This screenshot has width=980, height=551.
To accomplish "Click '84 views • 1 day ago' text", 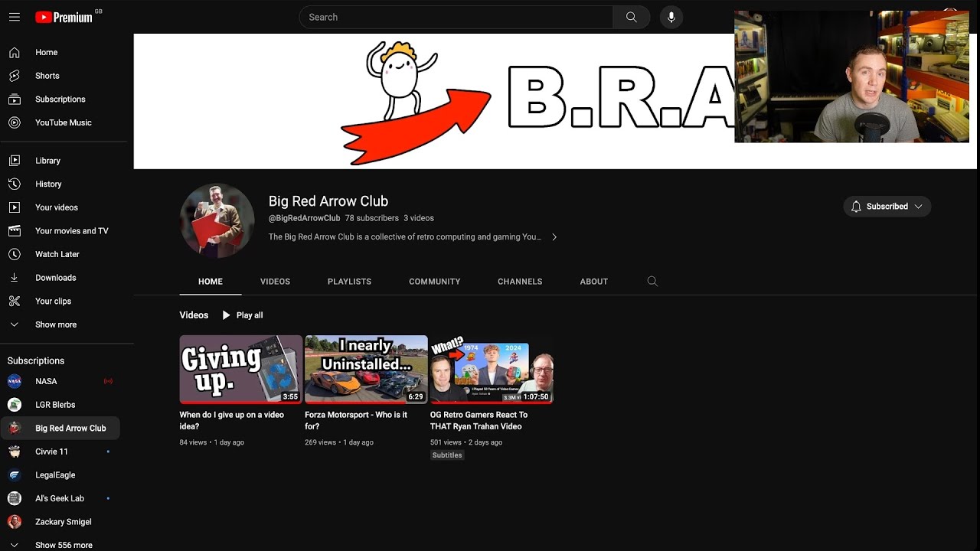I will (x=212, y=442).
